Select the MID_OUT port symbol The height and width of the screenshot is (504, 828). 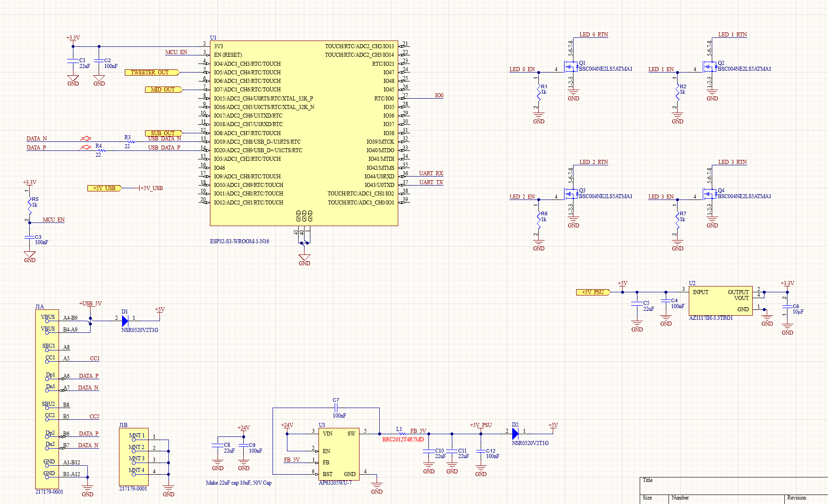coord(164,90)
